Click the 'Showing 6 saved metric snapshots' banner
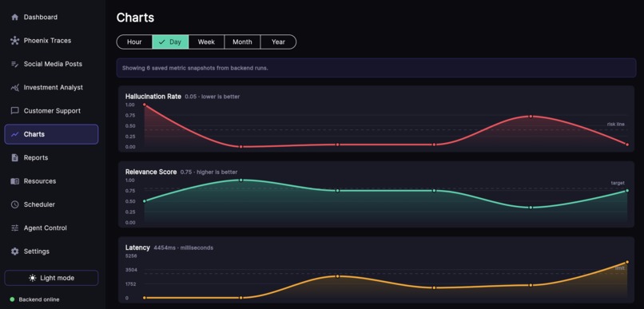Image resolution: width=644 pixels, height=309 pixels. [376, 68]
